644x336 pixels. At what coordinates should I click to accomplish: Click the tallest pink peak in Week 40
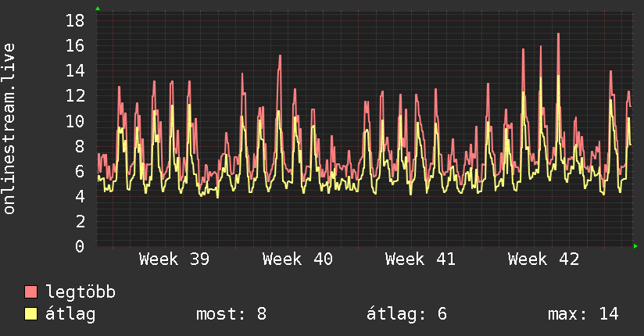[x=280, y=56]
